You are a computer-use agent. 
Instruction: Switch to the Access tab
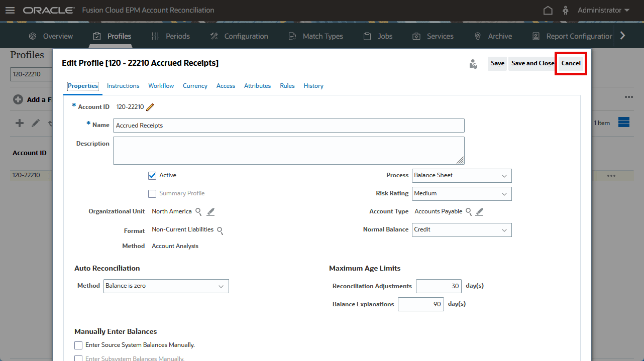[x=226, y=86]
